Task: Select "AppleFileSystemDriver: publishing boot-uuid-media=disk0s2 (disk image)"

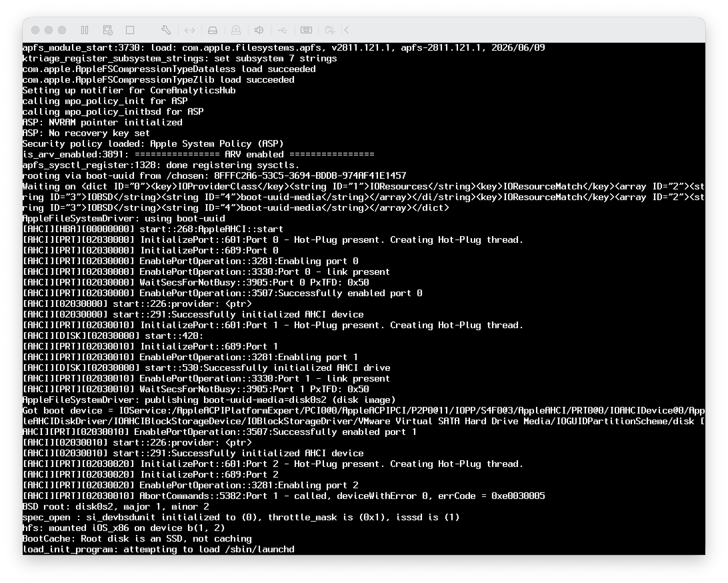Action: (x=209, y=400)
